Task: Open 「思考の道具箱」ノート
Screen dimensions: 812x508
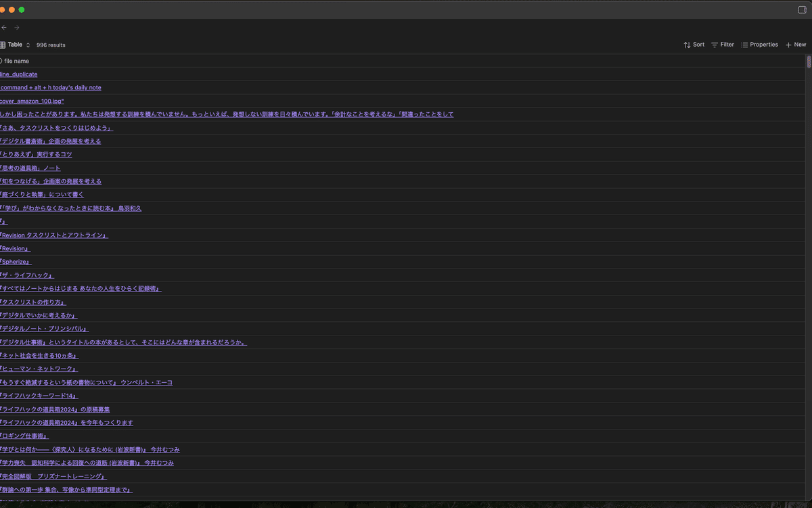Action: [30, 168]
